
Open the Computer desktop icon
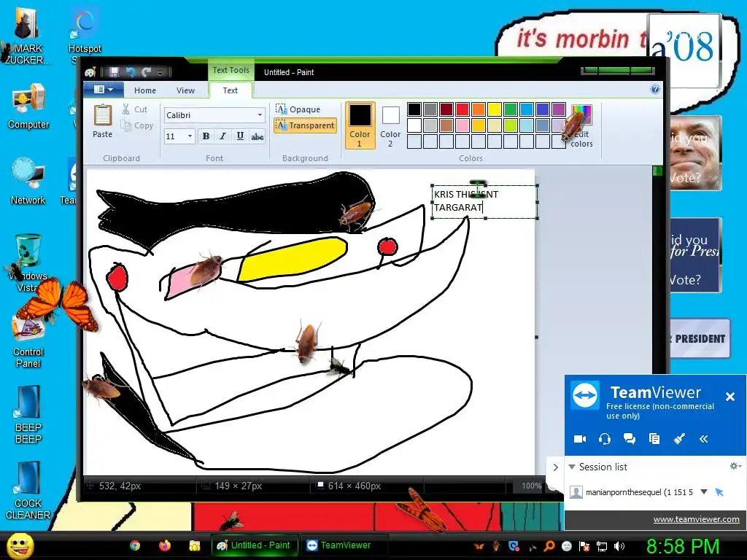[28, 106]
